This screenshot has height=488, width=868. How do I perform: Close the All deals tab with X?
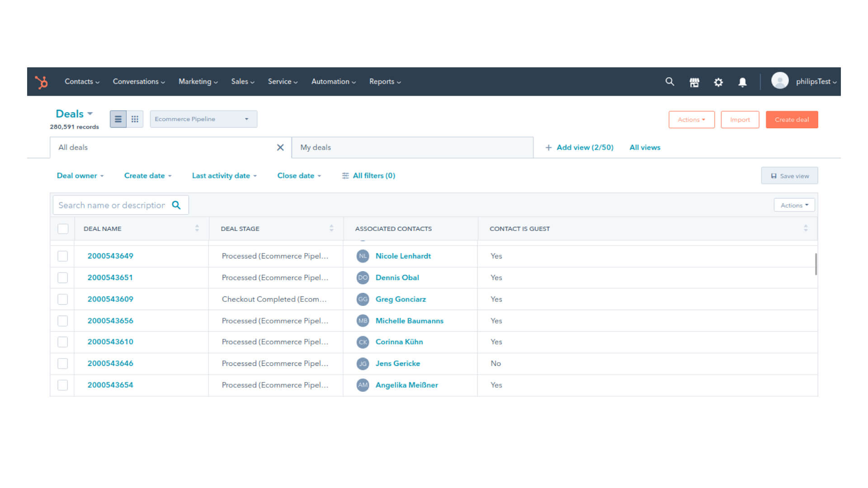(x=280, y=148)
